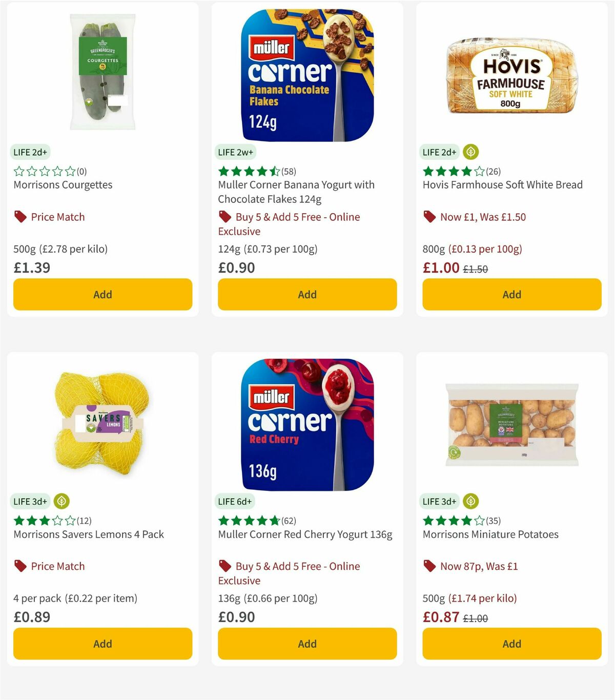The image size is (615, 700).
Task: Click the fifth star on Hovis Farmhouse rating
Action: pyautogui.click(x=478, y=172)
